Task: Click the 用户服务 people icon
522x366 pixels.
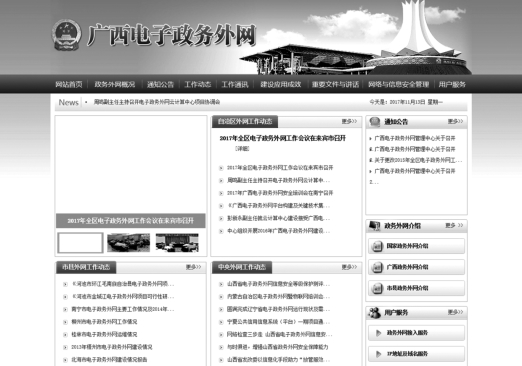Action: [375, 313]
